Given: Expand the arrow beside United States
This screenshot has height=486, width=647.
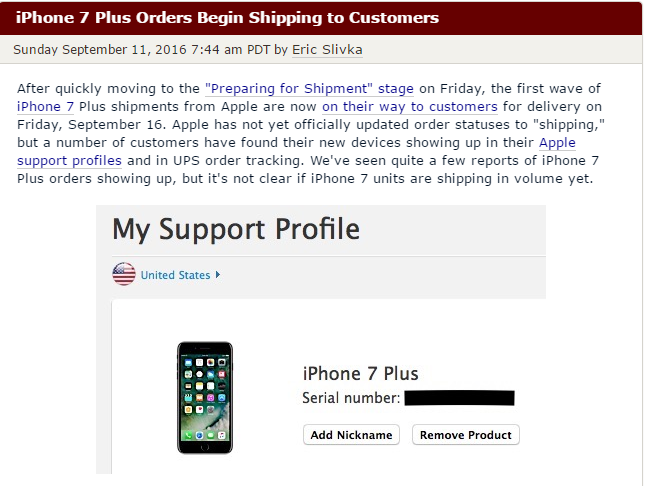Looking at the screenshot, I should pos(218,275).
